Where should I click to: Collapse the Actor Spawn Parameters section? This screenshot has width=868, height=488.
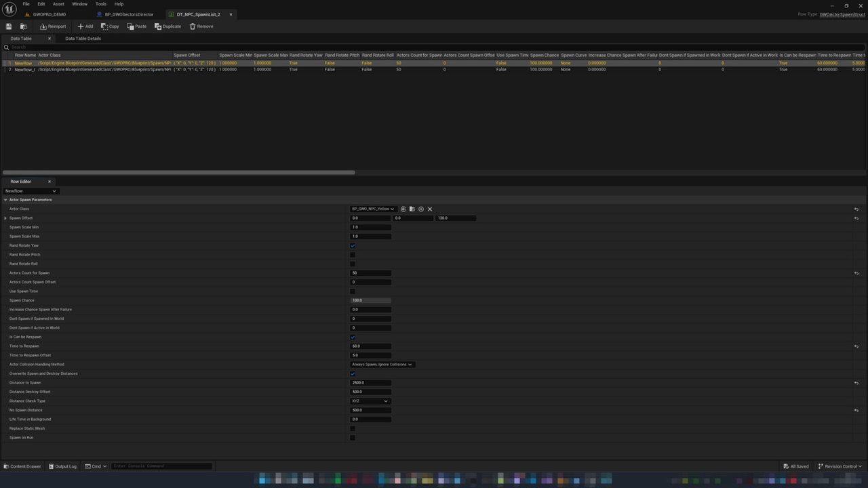coord(5,200)
